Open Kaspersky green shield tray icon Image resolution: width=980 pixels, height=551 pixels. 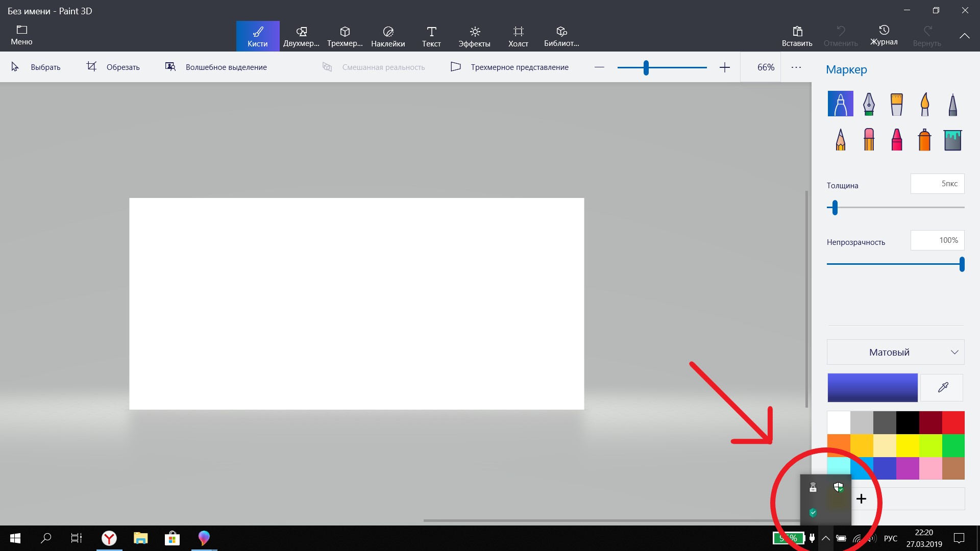[813, 512]
